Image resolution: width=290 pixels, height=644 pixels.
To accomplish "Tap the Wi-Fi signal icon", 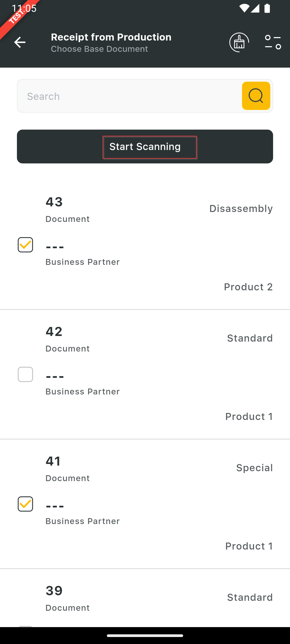I will (x=244, y=8).
